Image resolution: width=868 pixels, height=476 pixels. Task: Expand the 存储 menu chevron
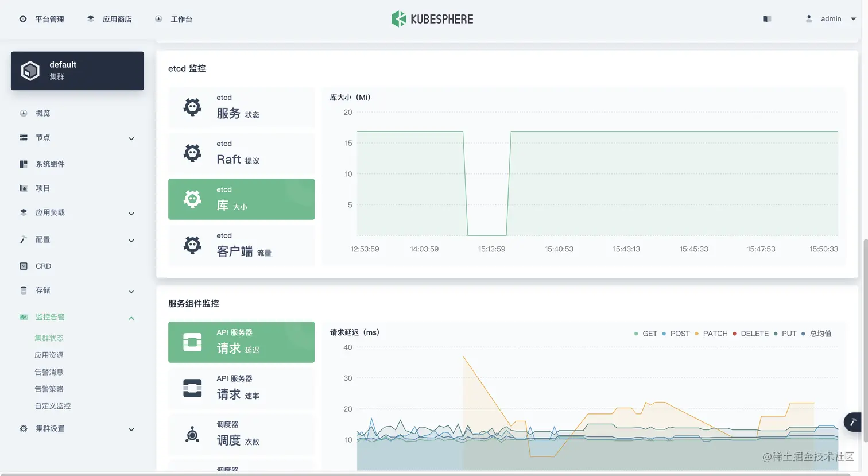(x=131, y=291)
